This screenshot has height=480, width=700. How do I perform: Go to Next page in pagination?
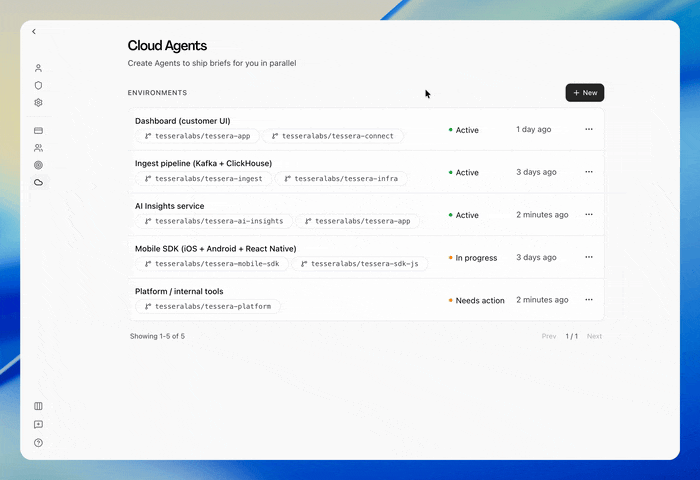point(594,336)
